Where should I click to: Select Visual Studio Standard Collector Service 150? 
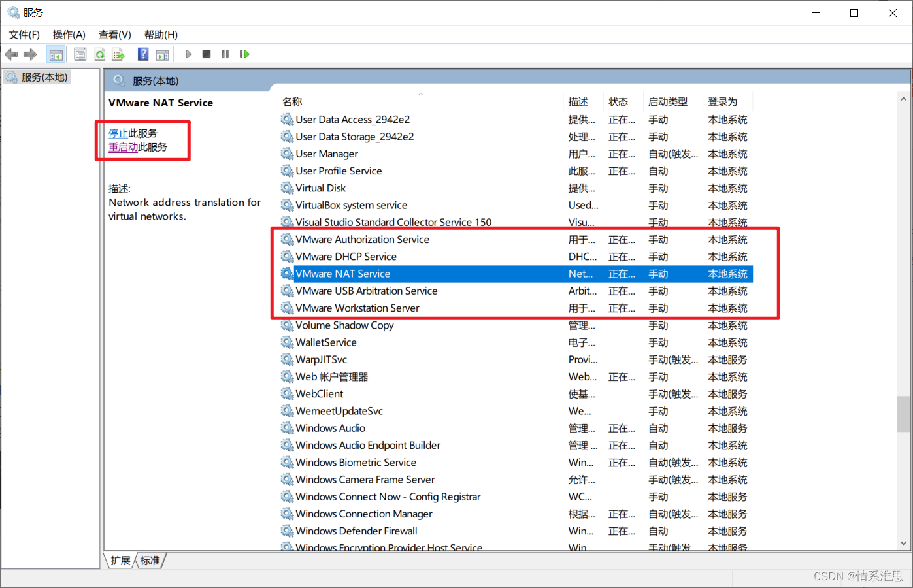[x=516, y=222]
